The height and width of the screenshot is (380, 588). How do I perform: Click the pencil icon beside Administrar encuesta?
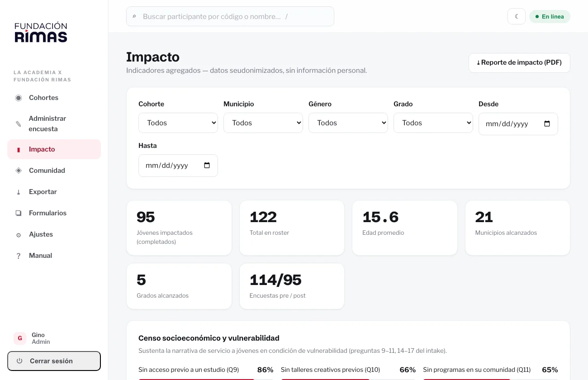19,123
